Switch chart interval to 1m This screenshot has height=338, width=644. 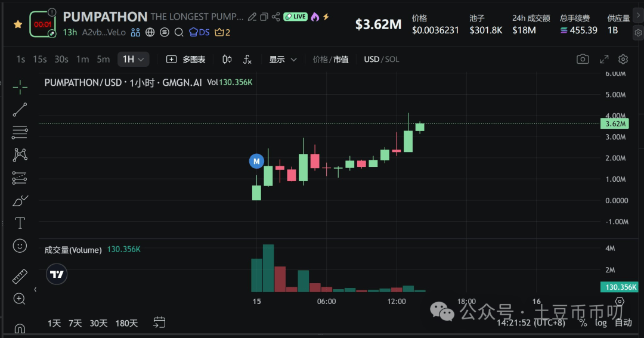82,60
